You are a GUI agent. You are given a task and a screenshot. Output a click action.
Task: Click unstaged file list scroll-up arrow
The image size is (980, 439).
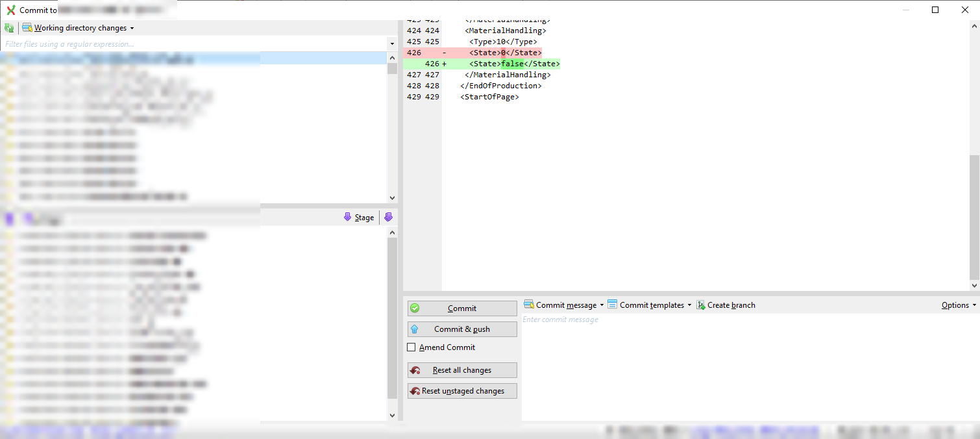tap(392, 57)
